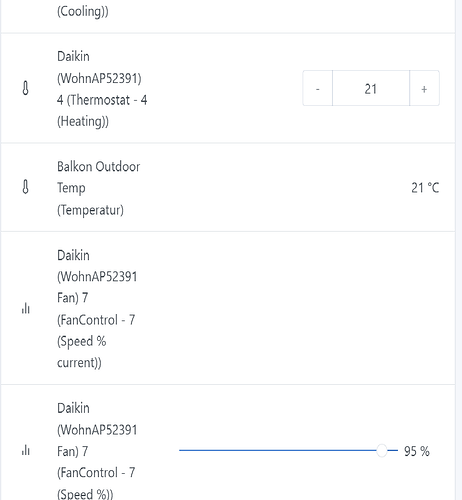The height and width of the screenshot is (500, 462).
Task: Increase heating thermostat with plus button
Action: pyautogui.click(x=424, y=89)
